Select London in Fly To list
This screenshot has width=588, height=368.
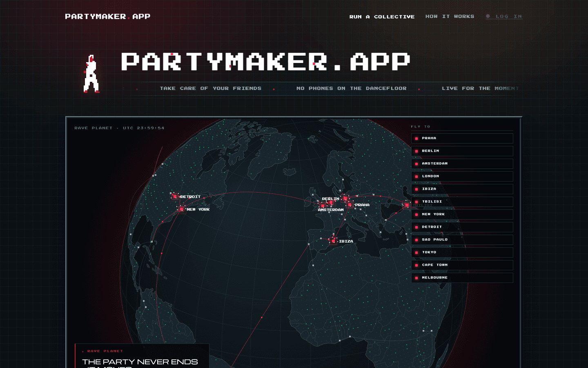click(x=462, y=176)
